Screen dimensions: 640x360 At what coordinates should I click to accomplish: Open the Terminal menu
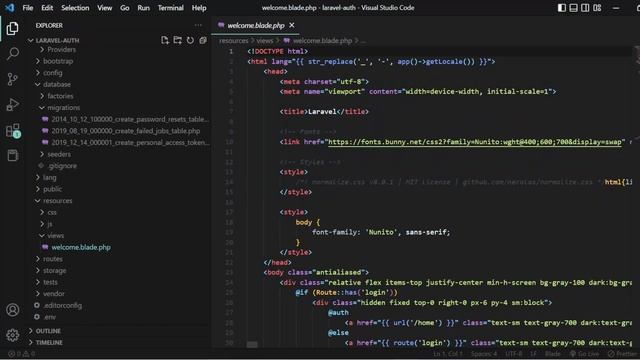click(x=171, y=8)
